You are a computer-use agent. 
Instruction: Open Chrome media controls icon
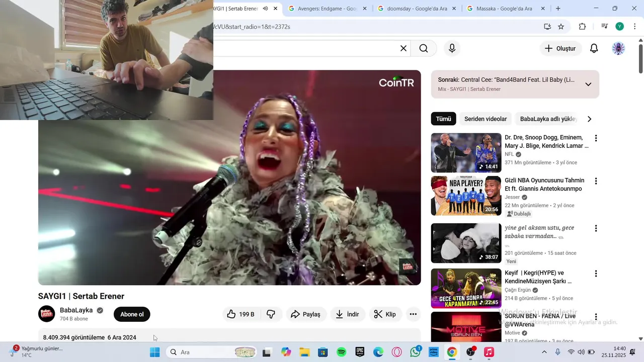(x=605, y=27)
